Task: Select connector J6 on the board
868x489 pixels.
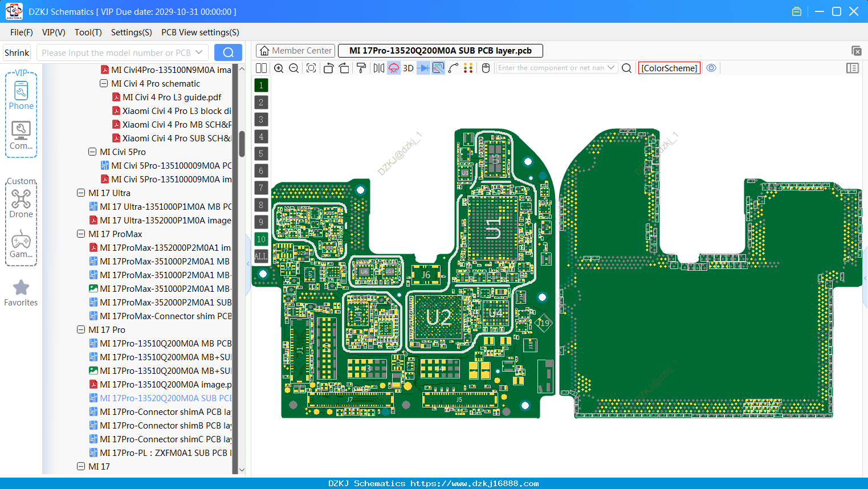Action: tap(426, 274)
